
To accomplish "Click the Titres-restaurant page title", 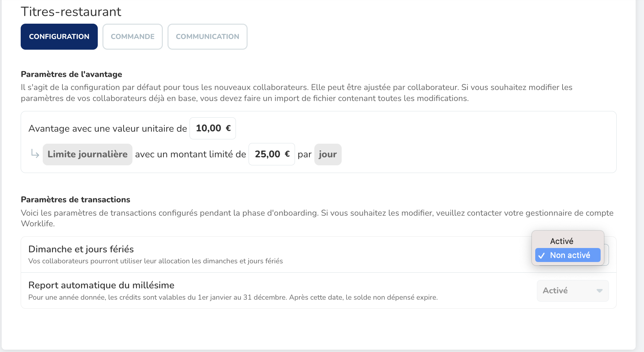I will coord(71,12).
